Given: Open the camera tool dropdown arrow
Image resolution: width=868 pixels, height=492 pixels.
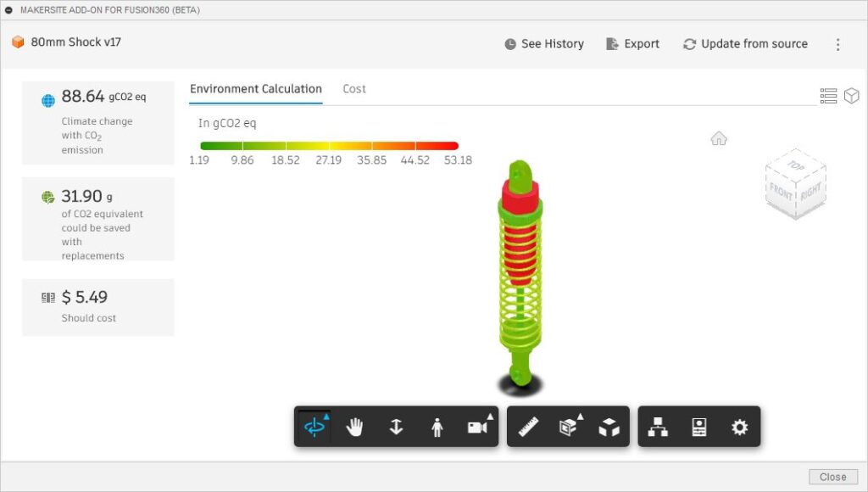Looking at the screenshot, I should pyautogui.click(x=488, y=416).
